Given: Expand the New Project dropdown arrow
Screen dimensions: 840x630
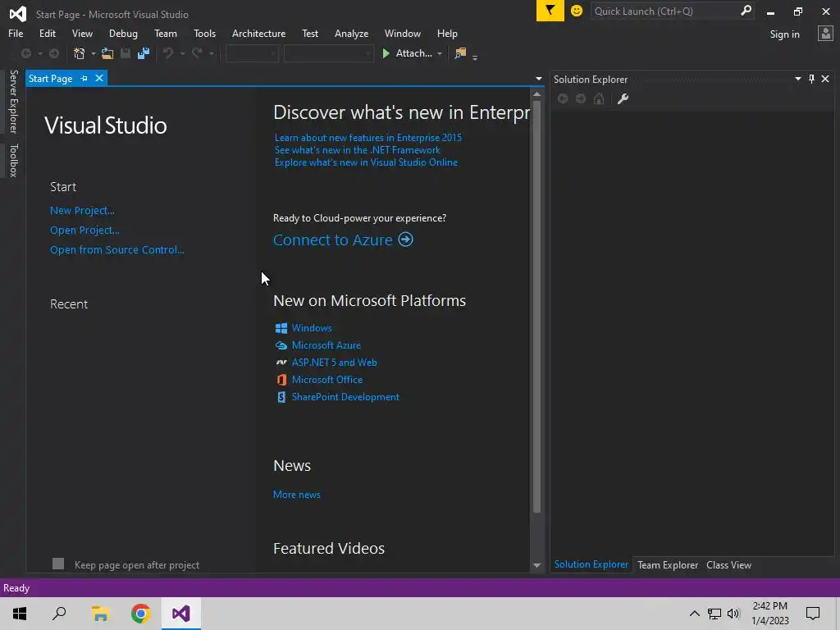Looking at the screenshot, I should click(94, 53).
